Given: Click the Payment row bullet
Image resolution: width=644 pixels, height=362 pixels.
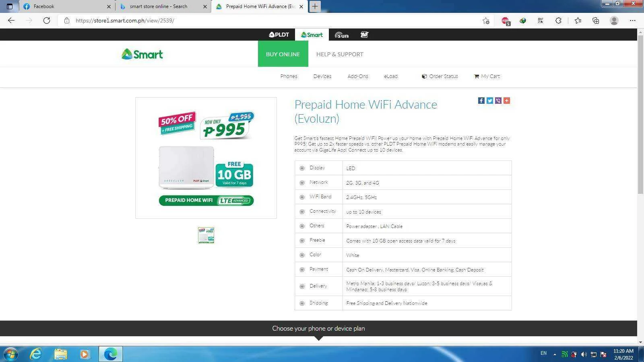Looking at the screenshot, I should tap(302, 269).
